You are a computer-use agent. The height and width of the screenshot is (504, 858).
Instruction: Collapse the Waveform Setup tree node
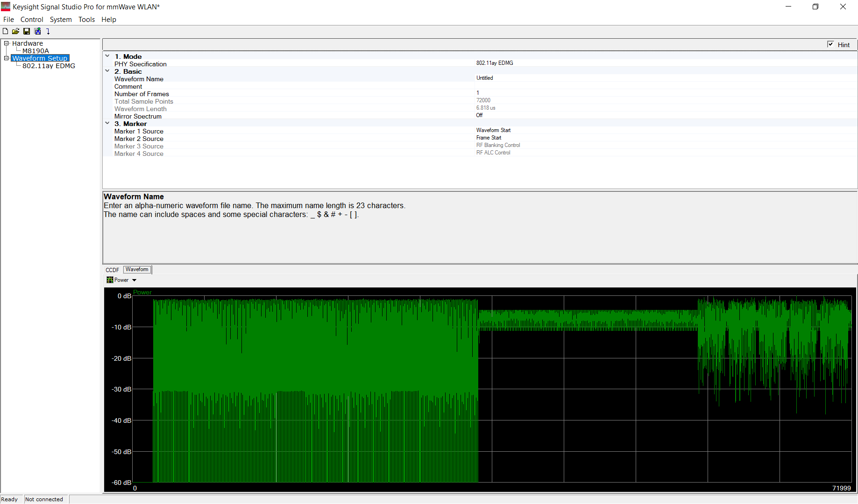click(7, 58)
